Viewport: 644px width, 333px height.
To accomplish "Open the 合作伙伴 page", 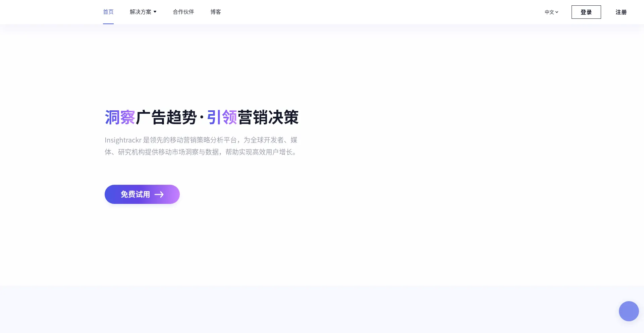I will 183,12.
